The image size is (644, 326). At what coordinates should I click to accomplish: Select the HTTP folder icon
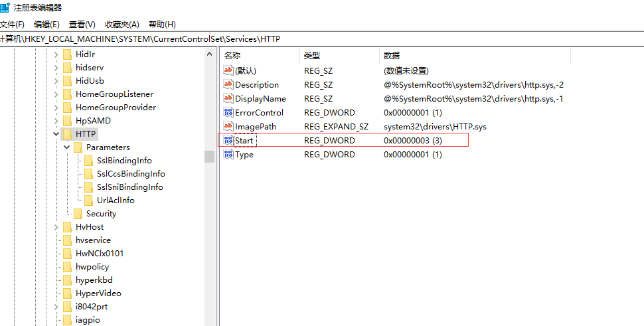tap(67, 134)
